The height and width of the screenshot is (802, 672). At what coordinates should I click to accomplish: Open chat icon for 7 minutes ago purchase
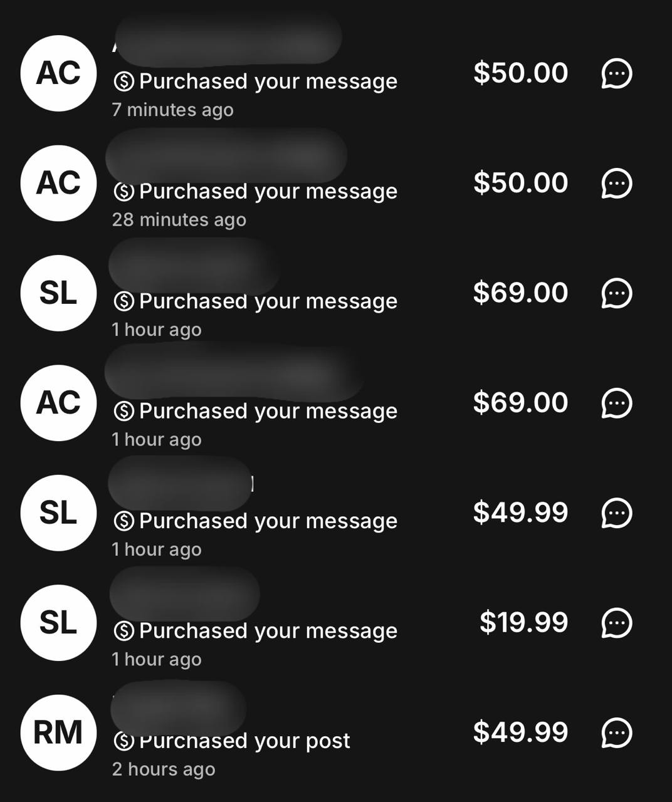click(x=617, y=73)
